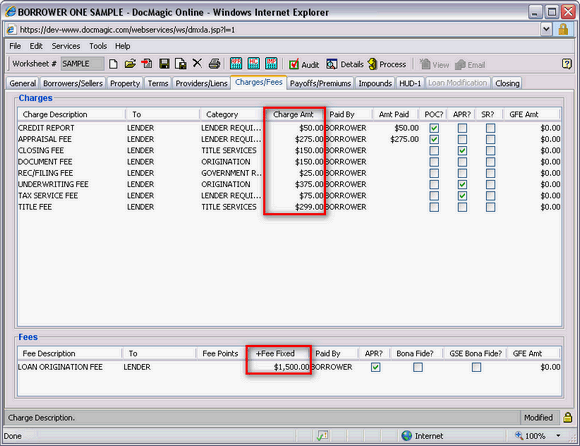The image size is (580, 446).
Task: Uncheck APR for TAX SERVICE FEE
Action: pos(462,196)
